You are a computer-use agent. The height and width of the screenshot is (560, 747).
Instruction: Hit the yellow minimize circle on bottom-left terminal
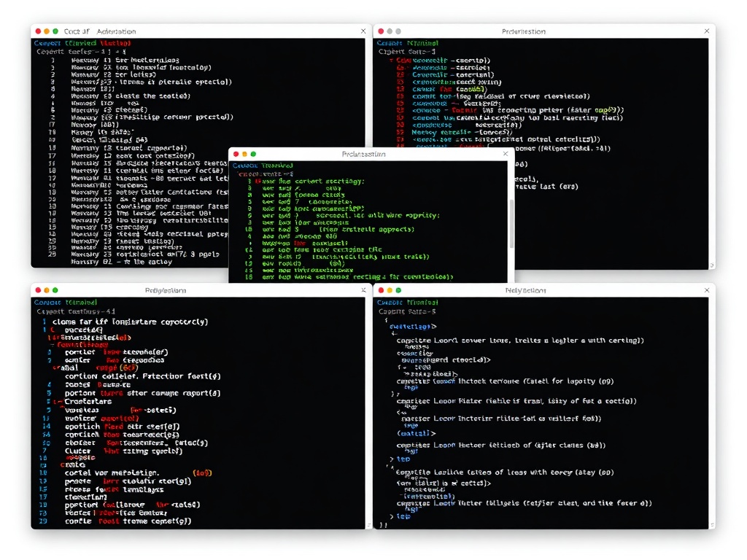coord(47,289)
